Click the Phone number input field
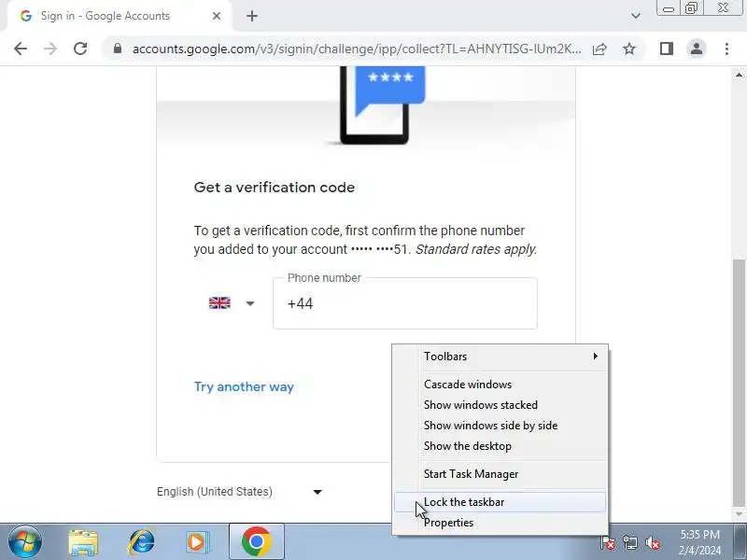This screenshot has width=747, height=560. pyautogui.click(x=405, y=303)
